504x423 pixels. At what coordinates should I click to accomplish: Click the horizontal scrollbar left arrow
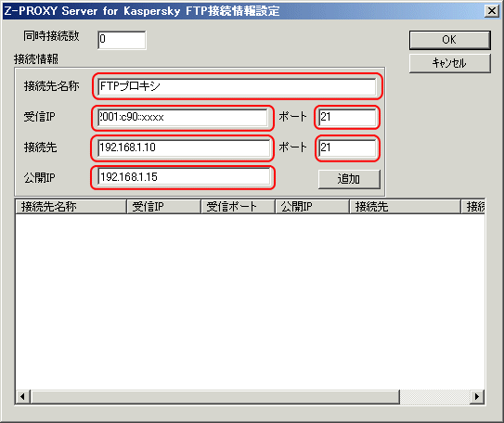tap(22, 397)
